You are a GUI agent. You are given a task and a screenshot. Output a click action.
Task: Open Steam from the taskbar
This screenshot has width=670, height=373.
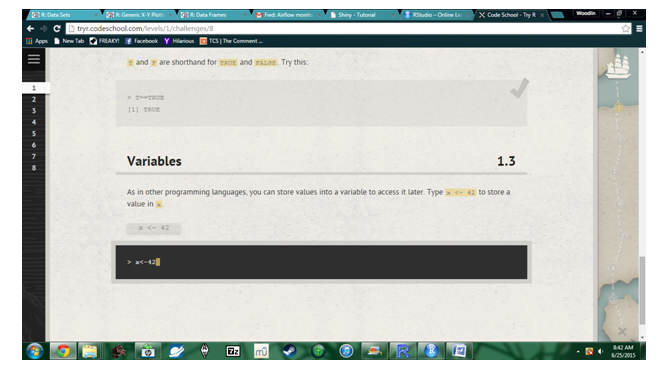[290, 351]
